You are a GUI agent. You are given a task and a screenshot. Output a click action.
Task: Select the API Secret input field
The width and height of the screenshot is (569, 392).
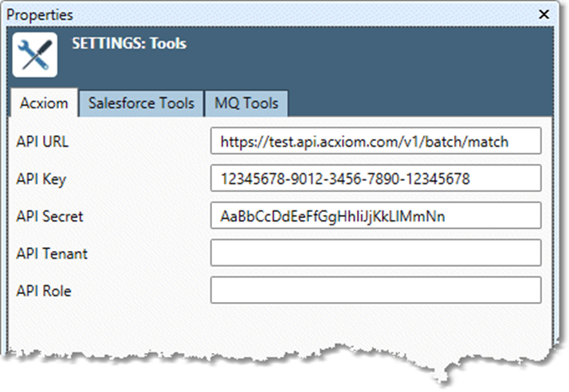pyautogui.click(x=375, y=216)
